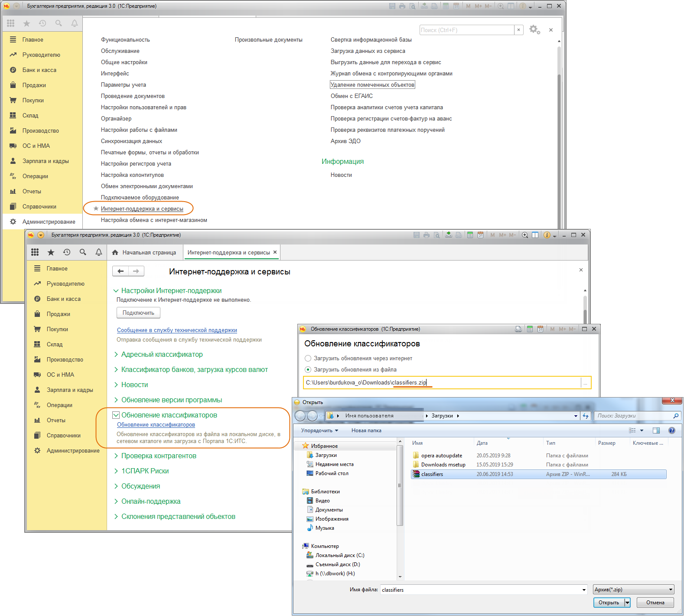Click Имя файла input field
The width and height of the screenshot is (684, 616).
[481, 590]
